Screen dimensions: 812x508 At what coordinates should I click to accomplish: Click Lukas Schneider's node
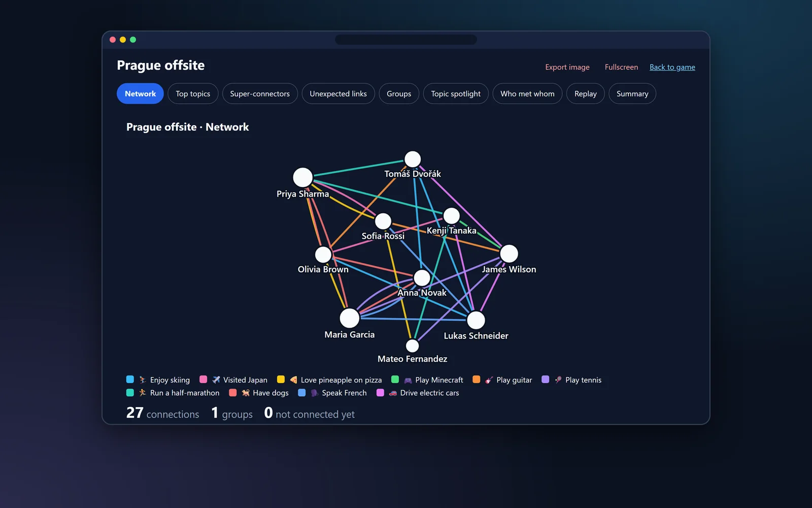(x=476, y=320)
